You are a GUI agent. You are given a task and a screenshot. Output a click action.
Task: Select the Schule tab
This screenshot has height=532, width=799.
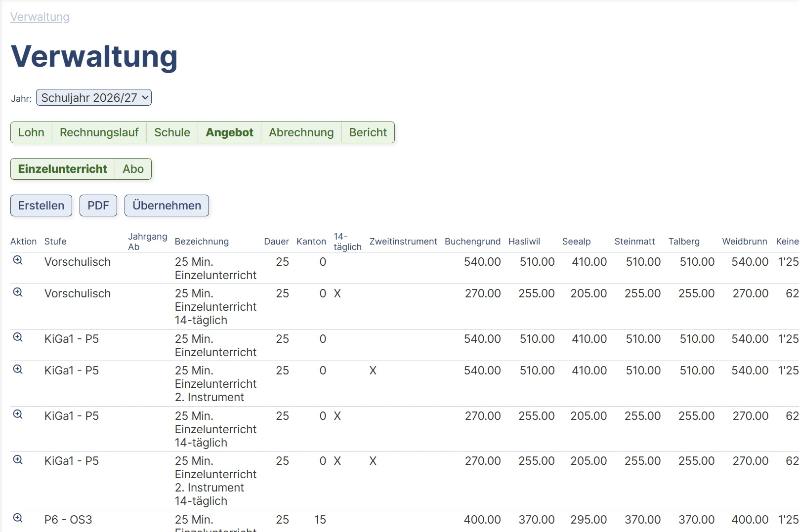(172, 132)
